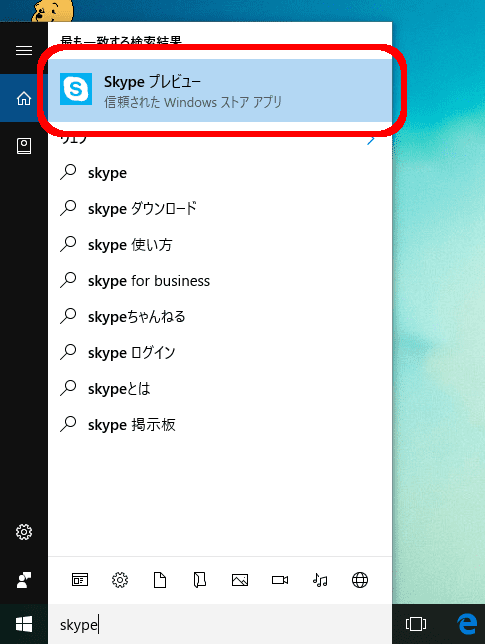This screenshot has height=644, width=485.
Task: Filter search results by Videos camera icon
Action: (x=280, y=580)
